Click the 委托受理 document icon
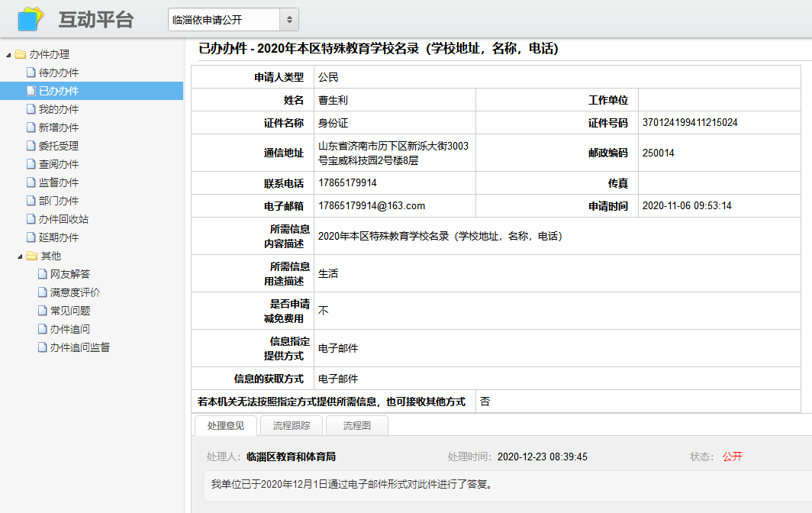This screenshot has height=513, width=812. (31, 146)
